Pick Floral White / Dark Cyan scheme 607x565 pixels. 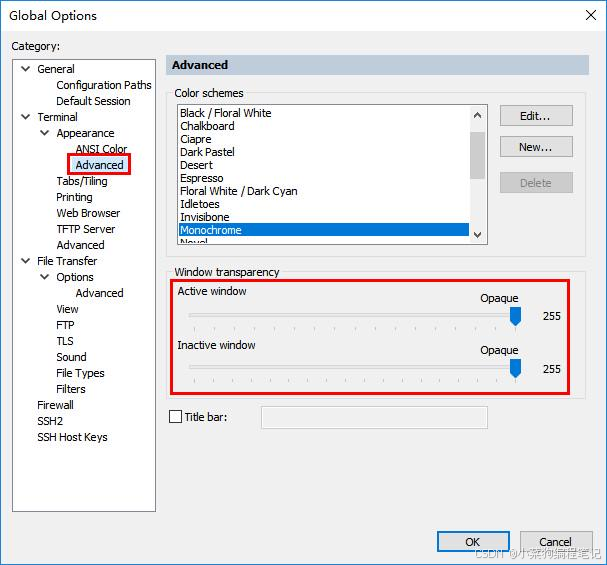(324, 191)
